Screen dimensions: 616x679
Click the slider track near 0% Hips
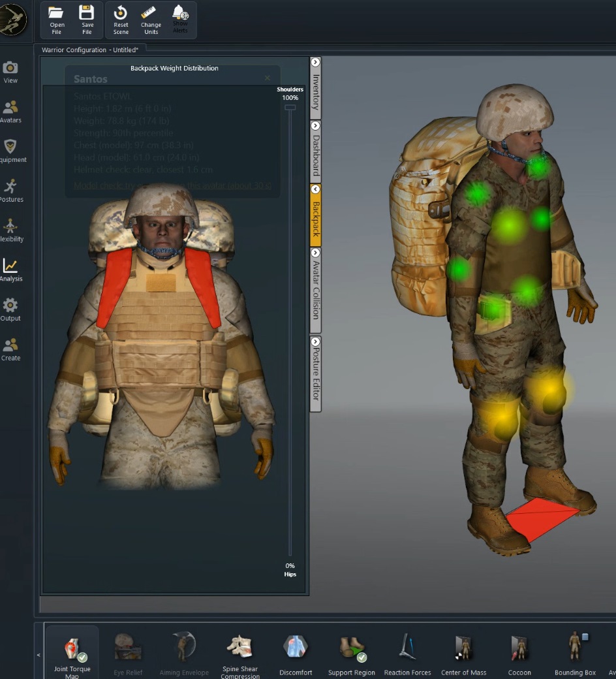tap(290, 552)
